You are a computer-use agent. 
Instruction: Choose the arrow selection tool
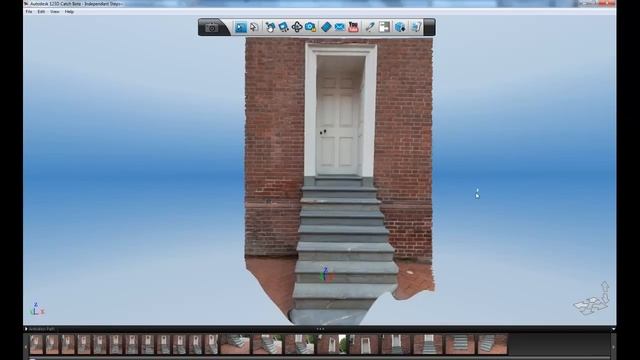point(254,27)
